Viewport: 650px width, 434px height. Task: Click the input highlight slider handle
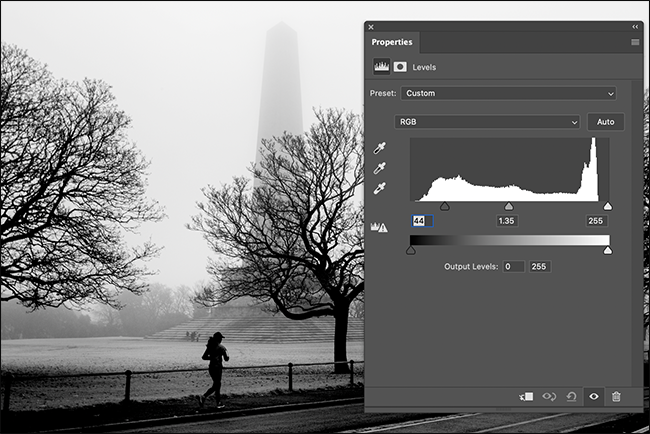click(x=607, y=206)
